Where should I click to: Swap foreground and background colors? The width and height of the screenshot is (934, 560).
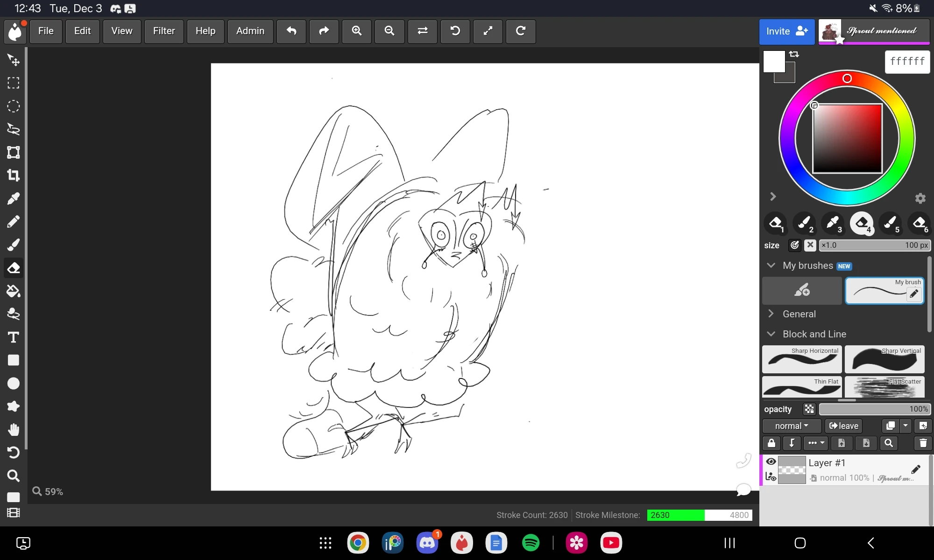click(794, 54)
